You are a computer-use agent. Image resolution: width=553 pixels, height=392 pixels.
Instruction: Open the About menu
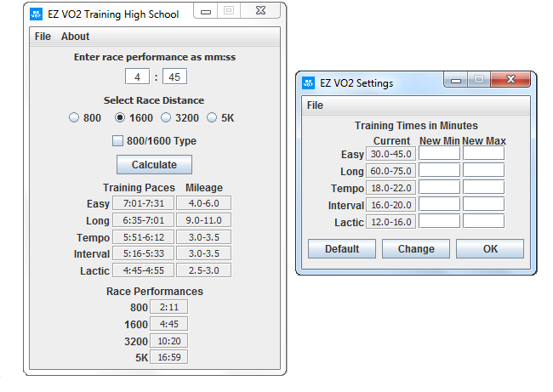pos(75,37)
